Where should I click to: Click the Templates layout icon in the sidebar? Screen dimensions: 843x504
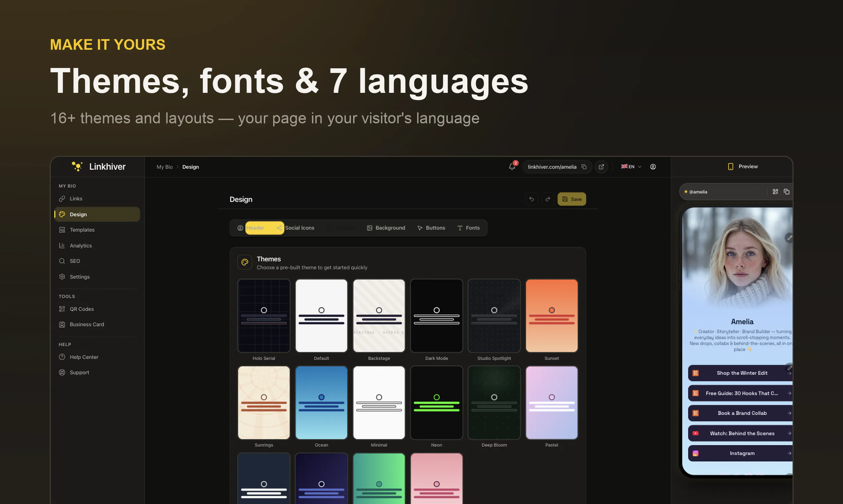(62, 230)
